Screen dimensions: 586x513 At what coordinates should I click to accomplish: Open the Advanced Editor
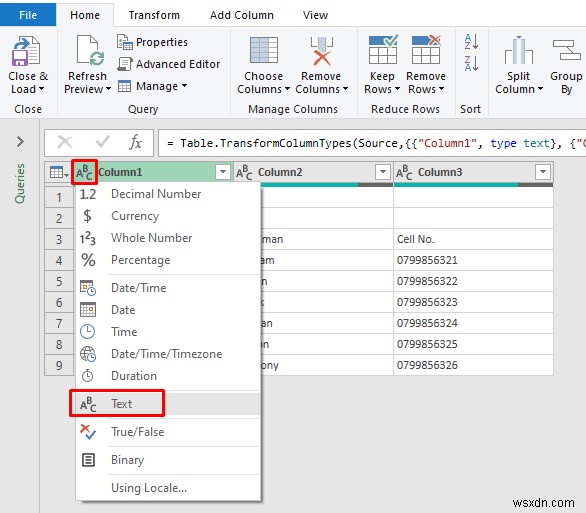pos(169,64)
